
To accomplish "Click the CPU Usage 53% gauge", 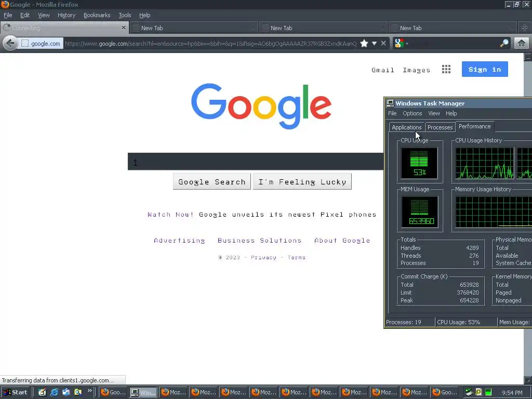I will point(419,163).
